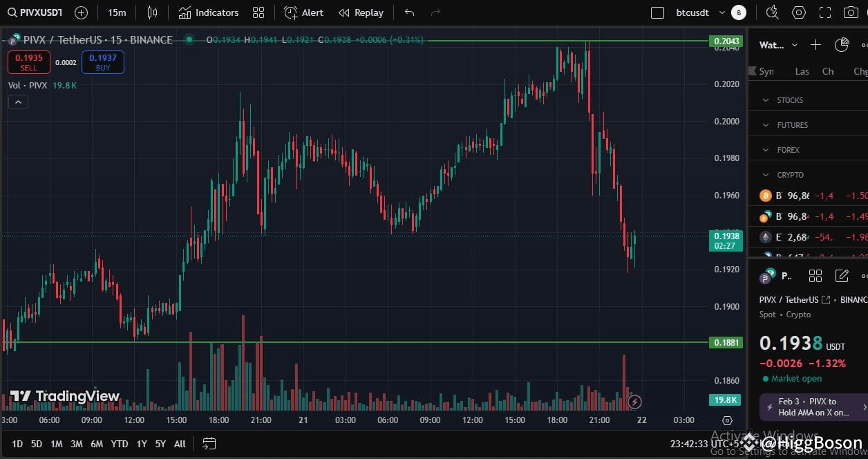Toggle the multi-chart layout square icon
Viewport: 868px width, 459px height.
(657, 12)
